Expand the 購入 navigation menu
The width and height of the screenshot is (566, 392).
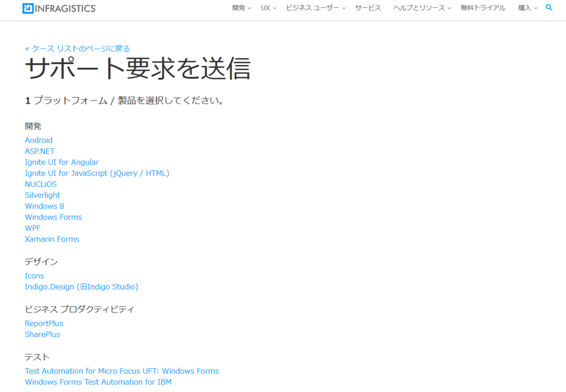[528, 8]
